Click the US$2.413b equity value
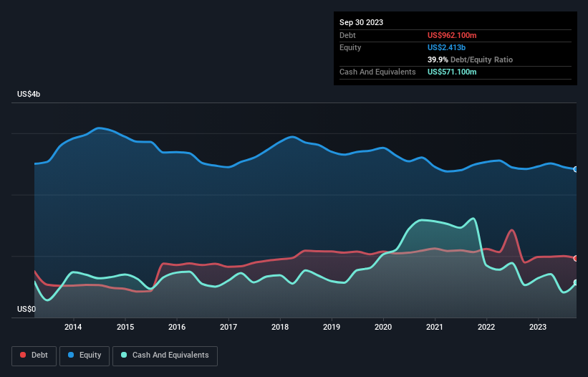The height and width of the screenshot is (377, 588). pyautogui.click(x=446, y=47)
